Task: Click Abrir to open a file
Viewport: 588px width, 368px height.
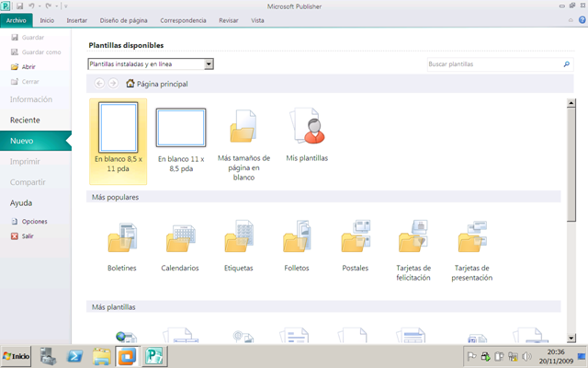Action: (x=23, y=66)
